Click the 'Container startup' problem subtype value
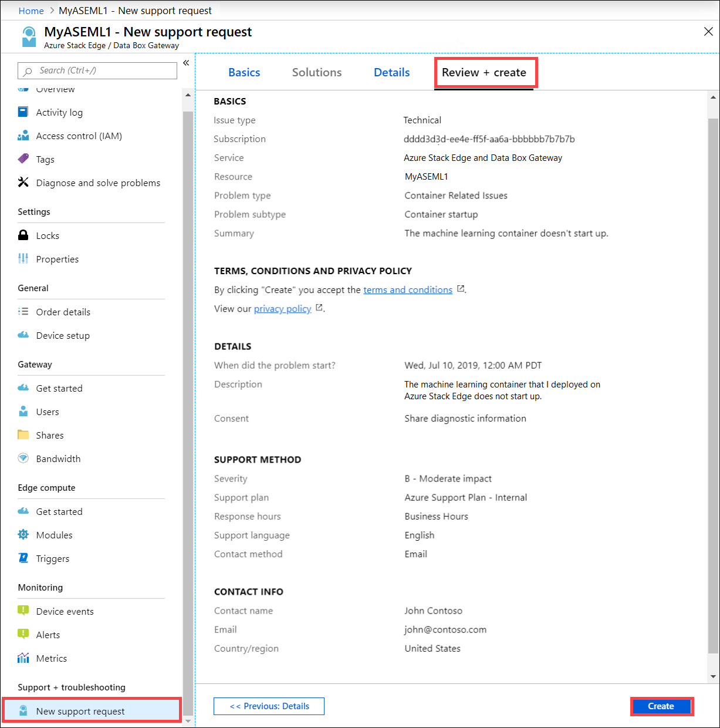 pyautogui.click(x=441, y=214)
